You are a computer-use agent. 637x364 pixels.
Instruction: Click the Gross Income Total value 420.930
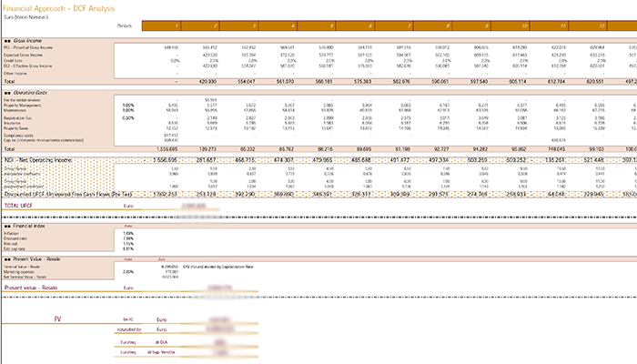click(x=209, y=82)
